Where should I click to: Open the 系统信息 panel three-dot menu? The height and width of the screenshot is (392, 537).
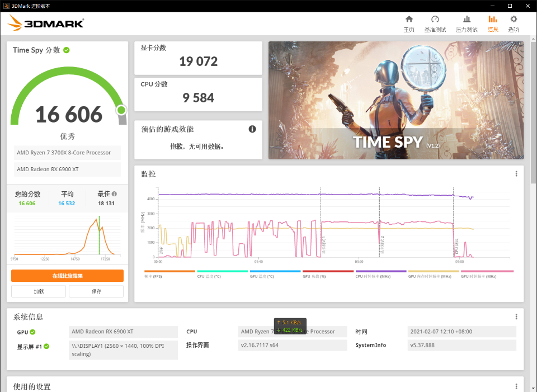tap(516, 317)
